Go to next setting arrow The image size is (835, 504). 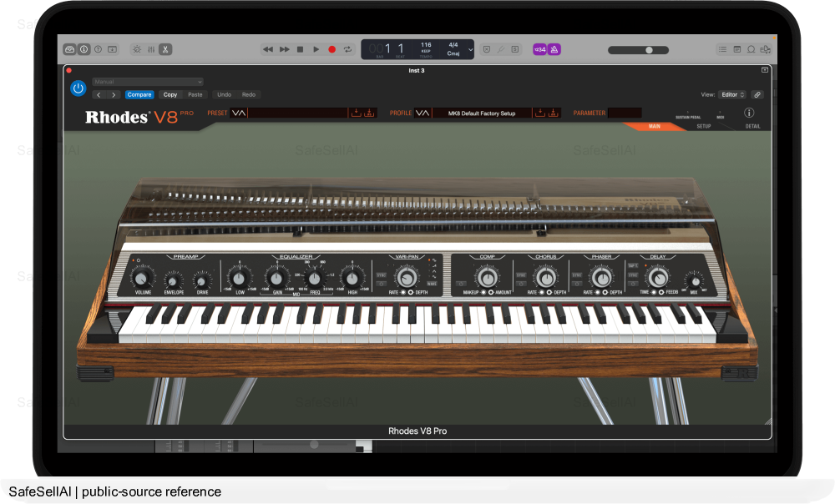pos(114,95)
